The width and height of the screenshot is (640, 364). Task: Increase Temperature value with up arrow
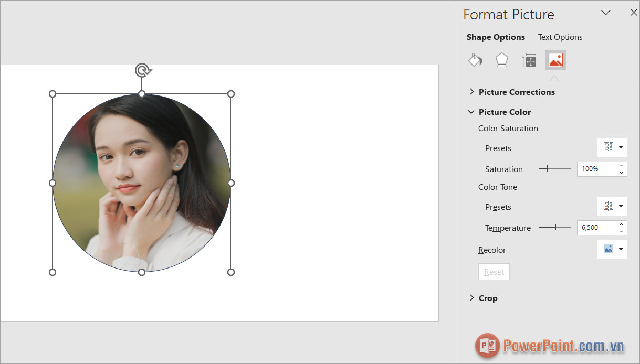(622, 224)
